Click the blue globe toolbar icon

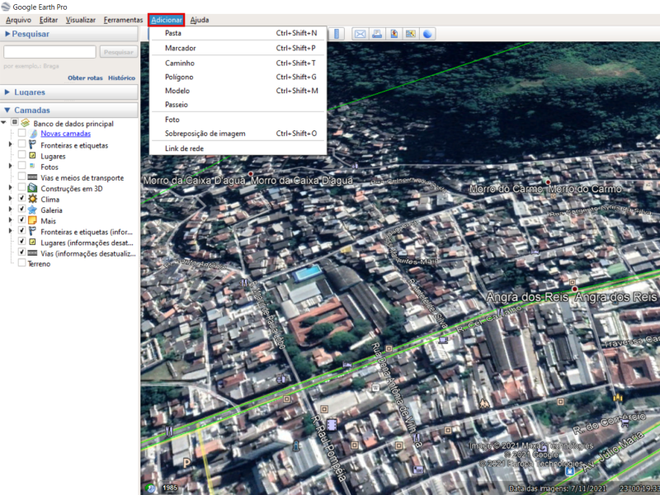[x=427, y=34]
